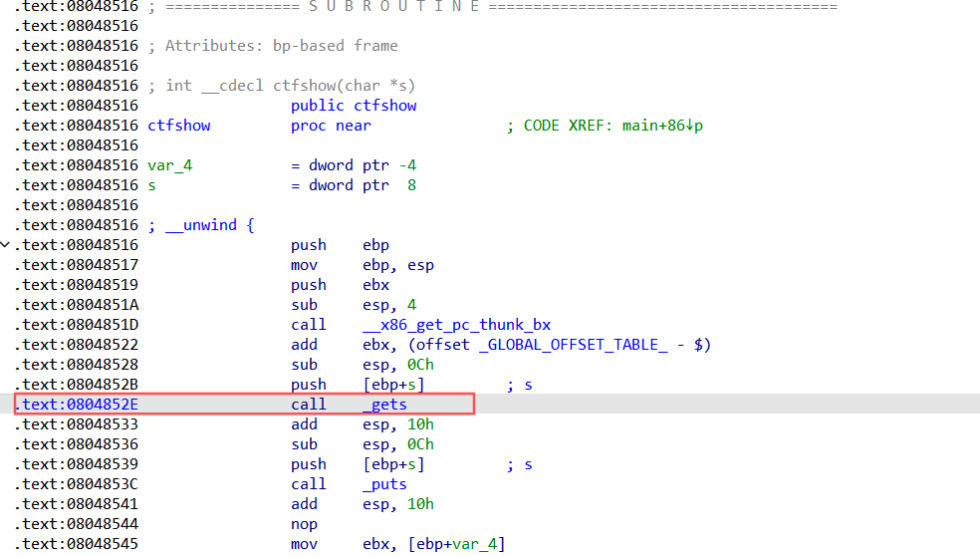Click the push ebx instruction
980x556 pixels.
(340, 285)
